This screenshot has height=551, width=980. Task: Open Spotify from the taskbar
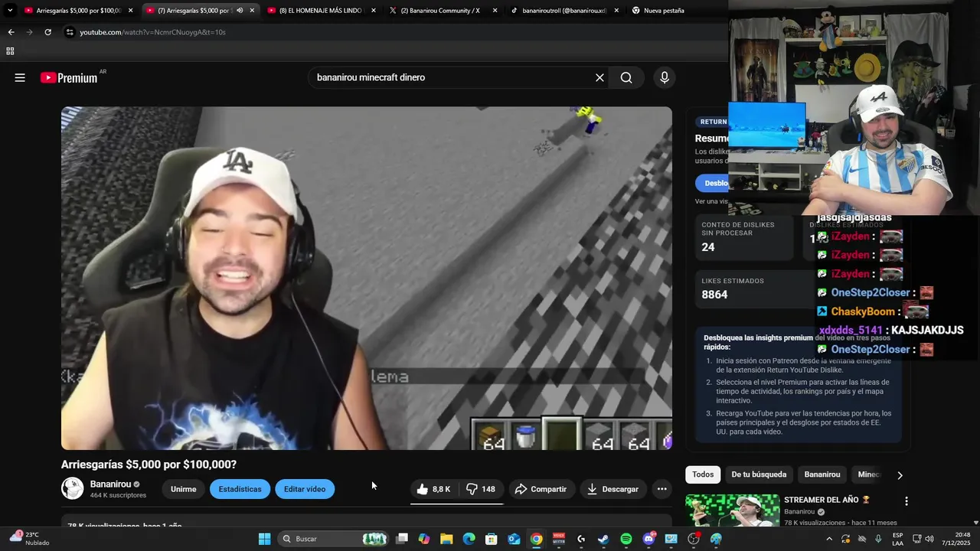pyautogui.click(x=626, y=539)
